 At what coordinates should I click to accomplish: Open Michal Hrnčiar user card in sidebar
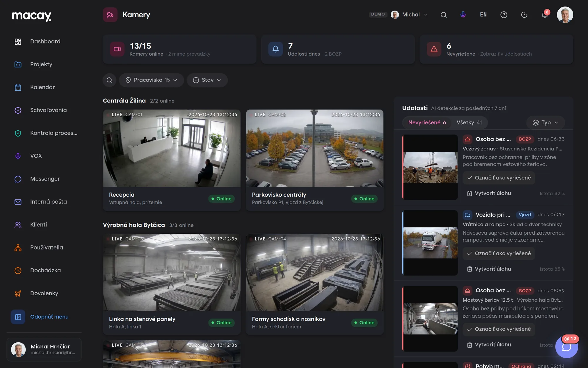[x=44, y=349]
